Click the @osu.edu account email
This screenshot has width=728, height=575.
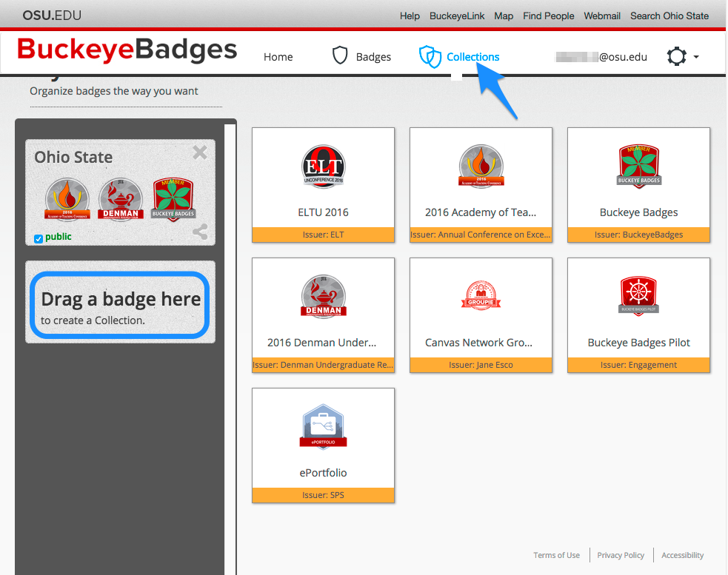pos(601,57)
